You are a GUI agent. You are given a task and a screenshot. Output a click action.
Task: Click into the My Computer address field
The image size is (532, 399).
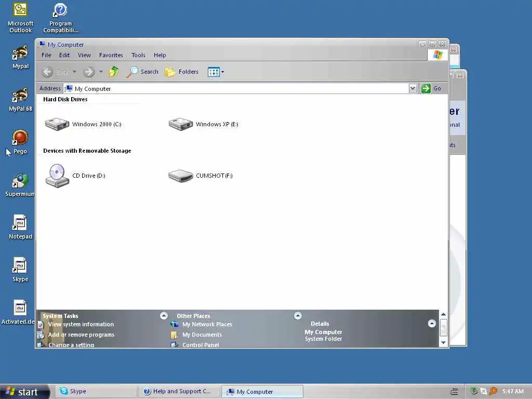[x=236, y=88]
